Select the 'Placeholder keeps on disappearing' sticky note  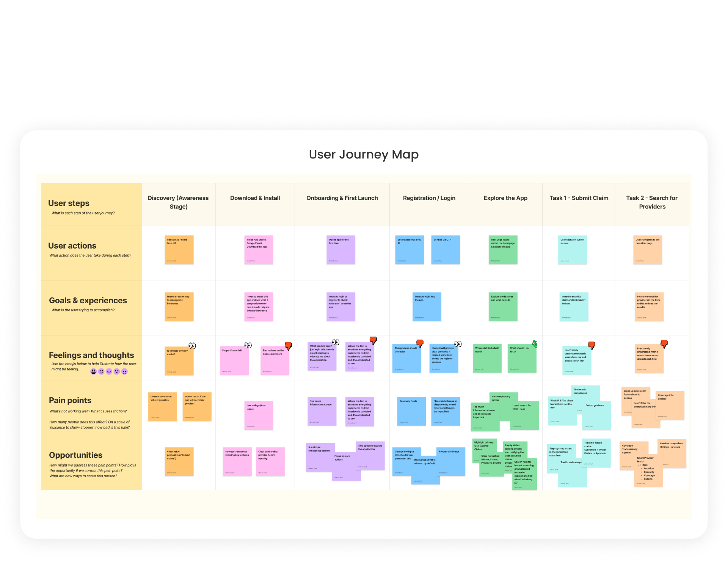point(446,411)
